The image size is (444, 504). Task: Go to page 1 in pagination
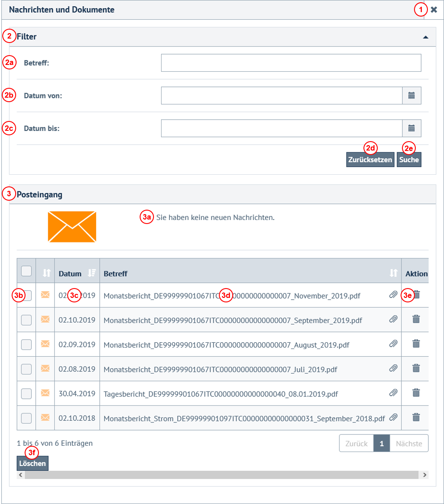381,443
